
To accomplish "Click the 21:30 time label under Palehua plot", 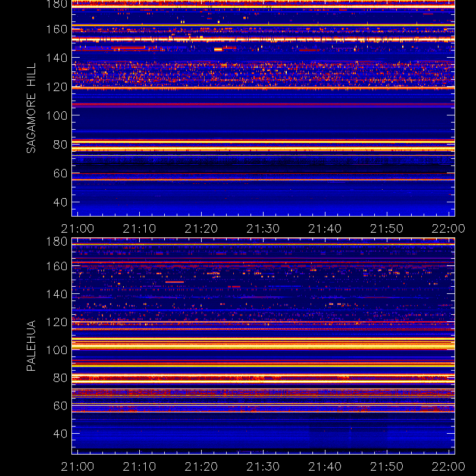I will (x=263, y=466).
